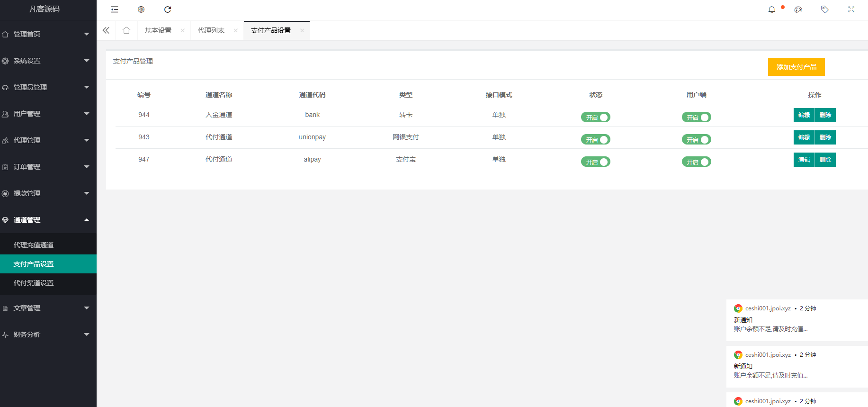Screen dimensions: 868x407
Task: Close the 代理列表 tab
Action: pyautogui.click(x=236, y=30)
